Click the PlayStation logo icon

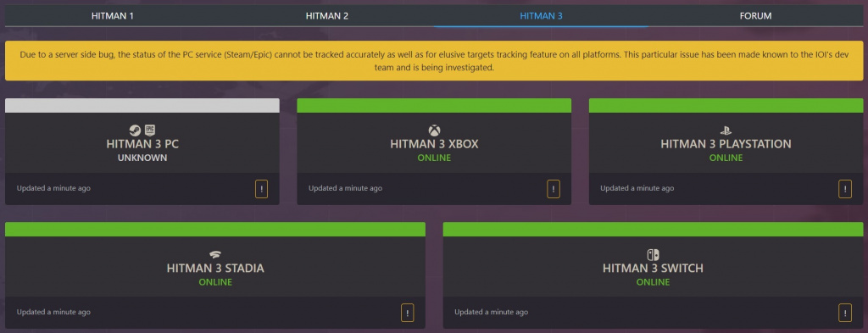(x=726, y=131)
